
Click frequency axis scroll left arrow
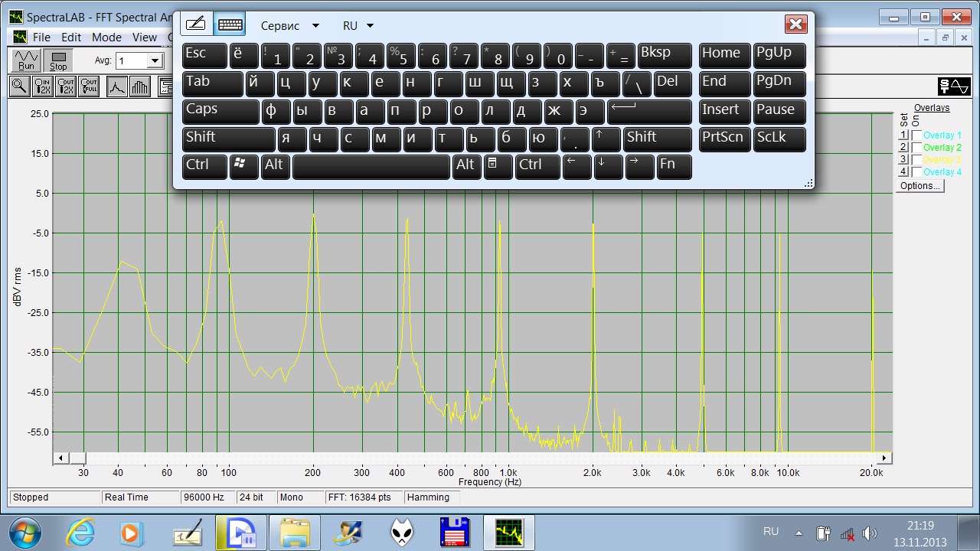click(x=61, y=458)
